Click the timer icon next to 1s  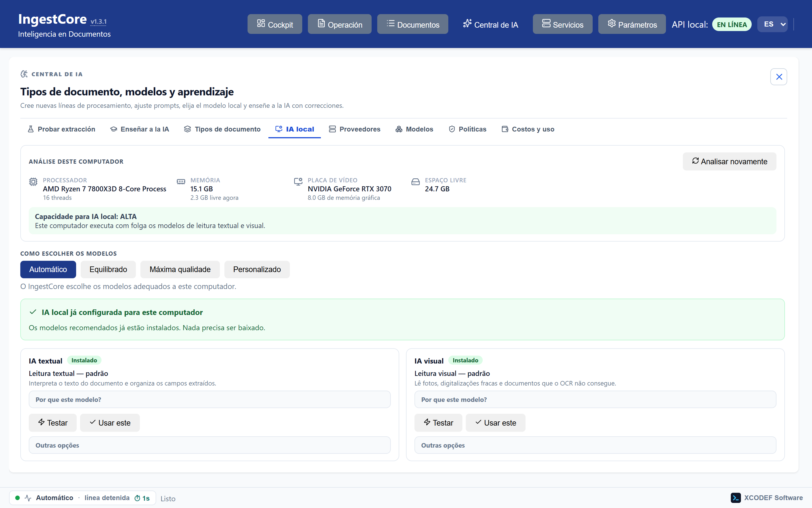click(137, 498)
